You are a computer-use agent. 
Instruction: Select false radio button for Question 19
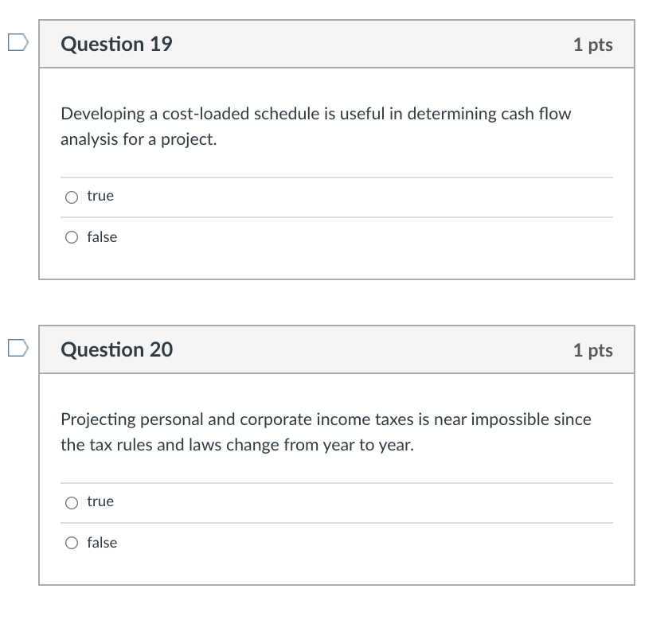[72, 237]
